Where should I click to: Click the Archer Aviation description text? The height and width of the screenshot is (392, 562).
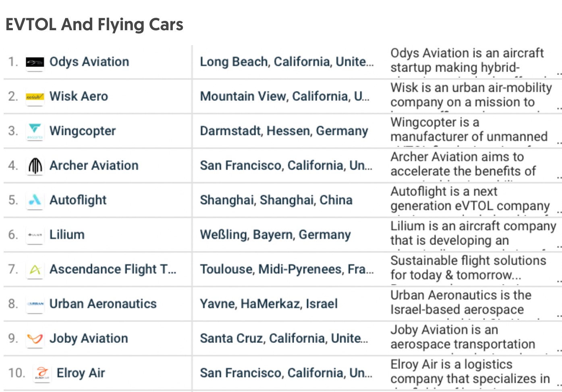463,164
